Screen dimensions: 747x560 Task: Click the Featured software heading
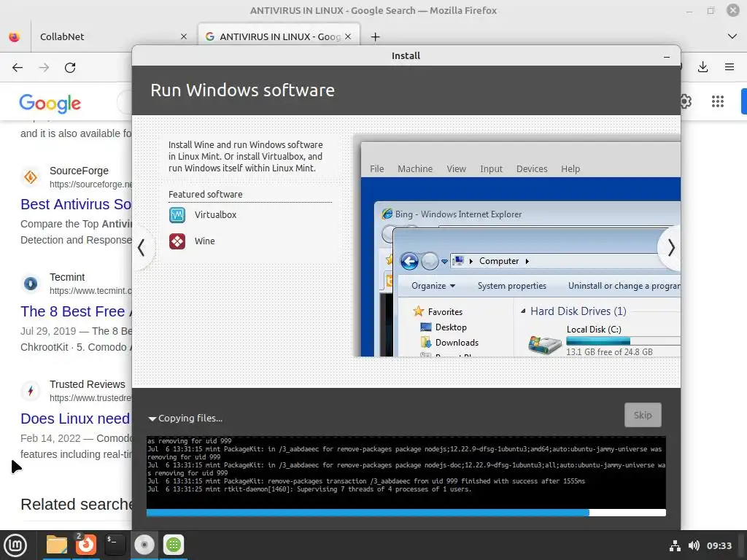(x=205, y=194)
